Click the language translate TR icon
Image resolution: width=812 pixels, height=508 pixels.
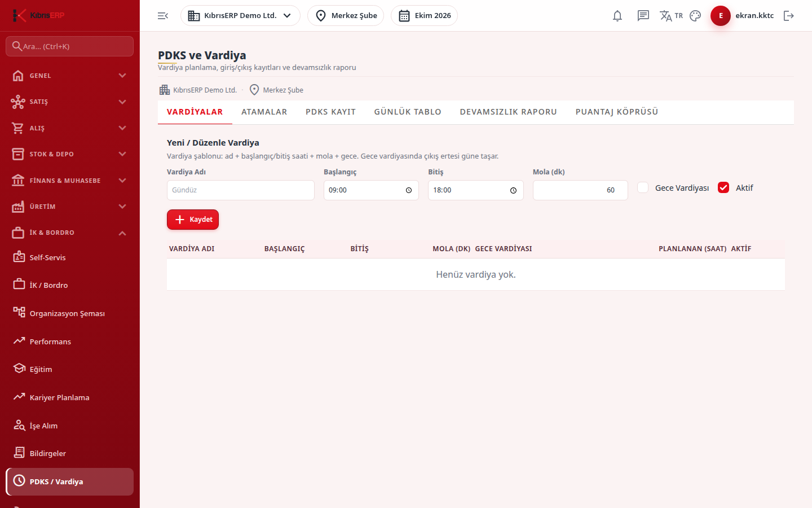671,16
